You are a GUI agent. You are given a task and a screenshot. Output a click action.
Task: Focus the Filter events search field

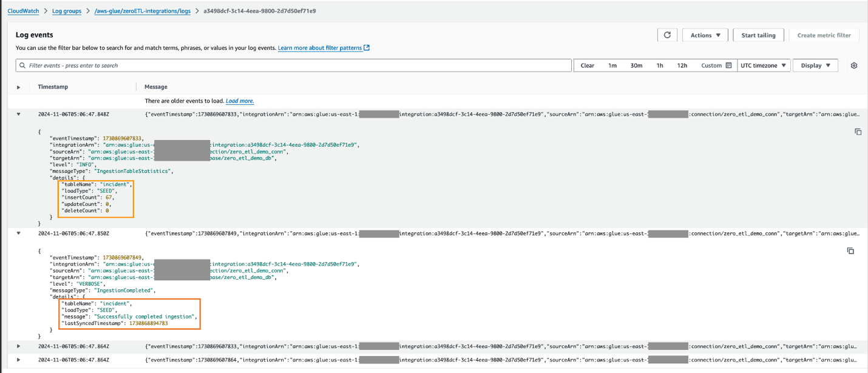pos(293,66)
